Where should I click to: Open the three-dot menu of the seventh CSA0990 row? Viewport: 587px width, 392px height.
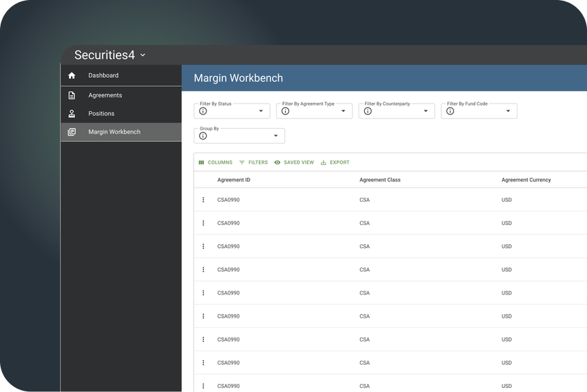[x=203, y=340]
